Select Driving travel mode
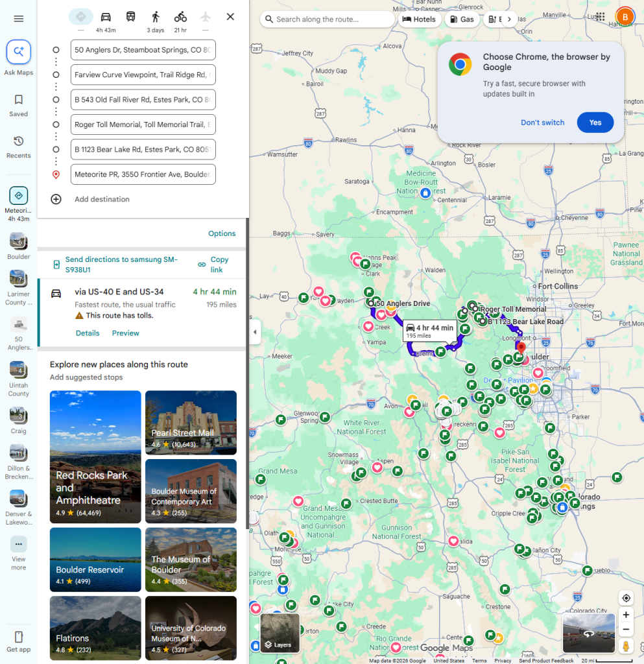The width and height of the screenshot is (644, 664). [x=106, y=17]
